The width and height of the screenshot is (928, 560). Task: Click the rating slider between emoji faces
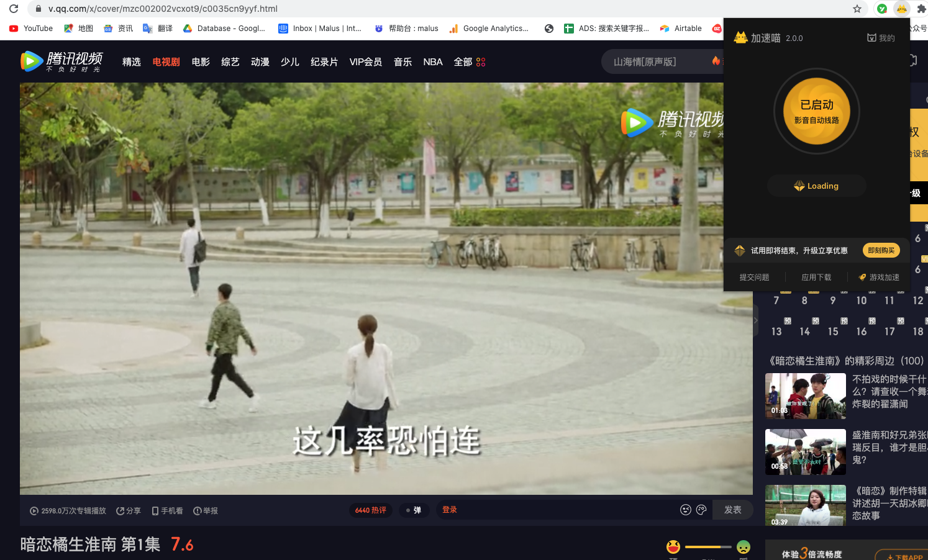pos(707,547)
